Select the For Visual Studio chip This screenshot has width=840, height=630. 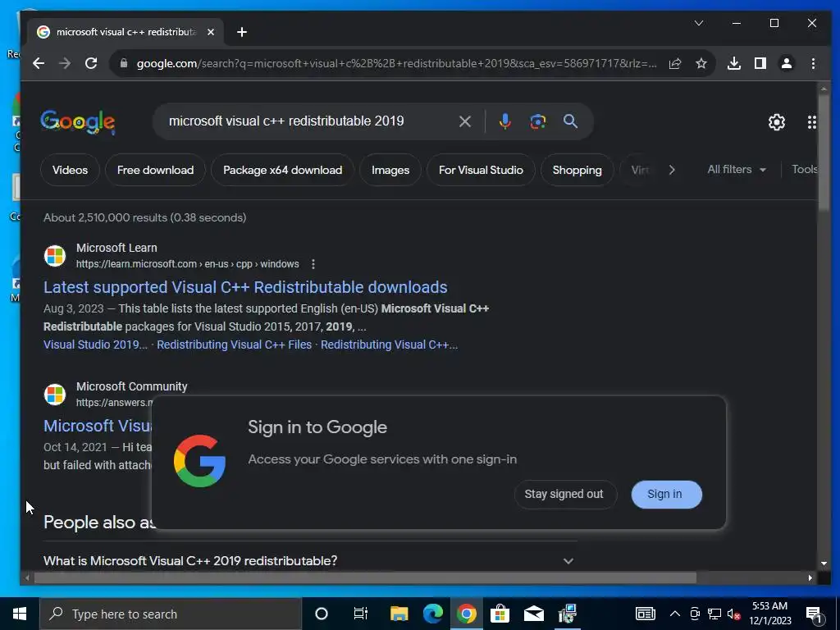click(x=481, y=170)
